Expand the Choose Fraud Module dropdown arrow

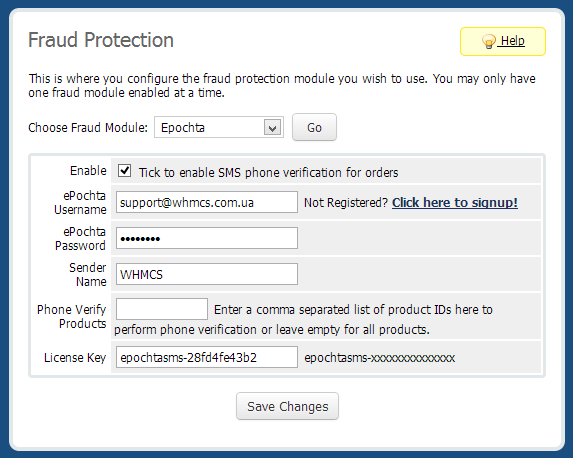[x=272, y=127]
